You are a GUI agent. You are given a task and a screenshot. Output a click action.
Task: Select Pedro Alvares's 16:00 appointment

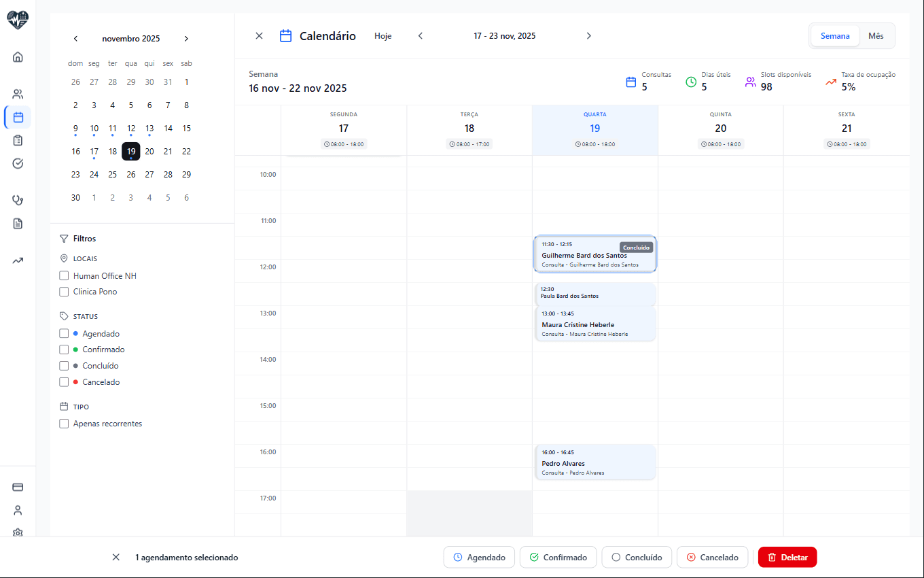[595, 462]
